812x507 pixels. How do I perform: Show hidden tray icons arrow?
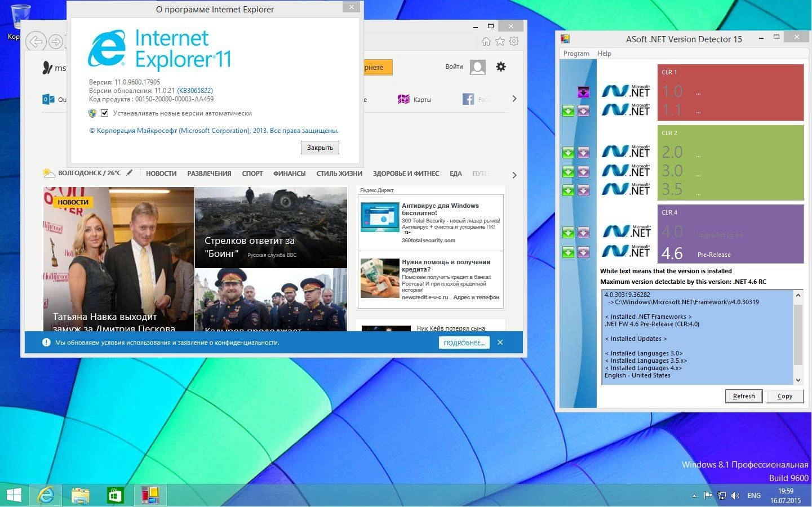pyautogui.click(x=694, y=496)
